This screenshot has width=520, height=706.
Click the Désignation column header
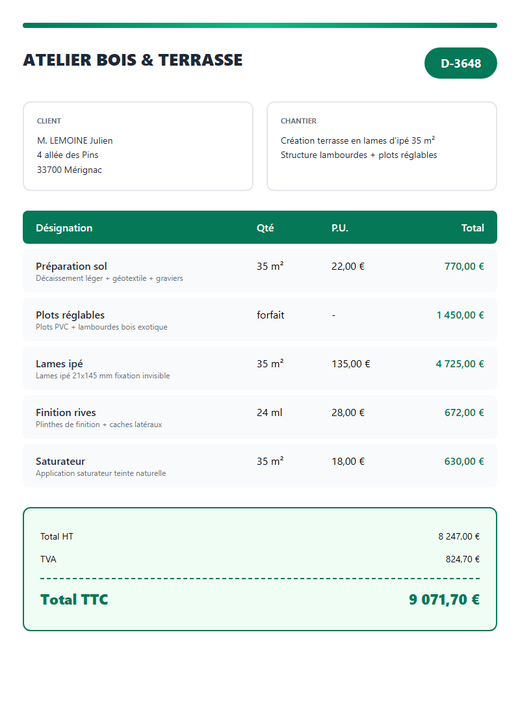(64, 228)
